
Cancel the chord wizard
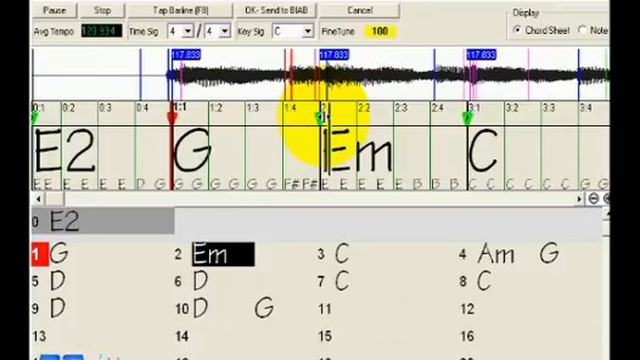360,10
